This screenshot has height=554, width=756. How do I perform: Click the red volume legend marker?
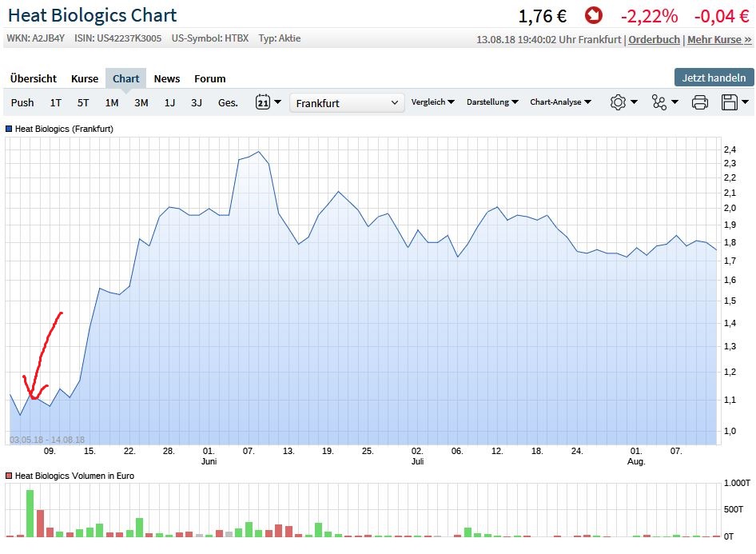(x=8, y=476)
